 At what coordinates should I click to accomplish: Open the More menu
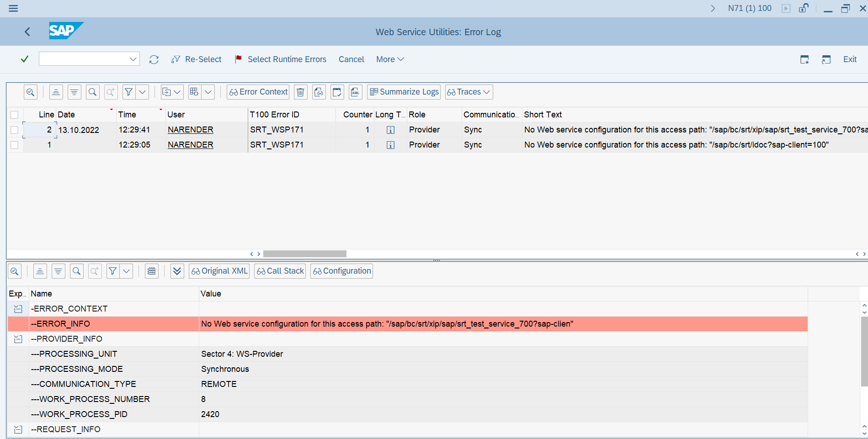click(389, 59)
